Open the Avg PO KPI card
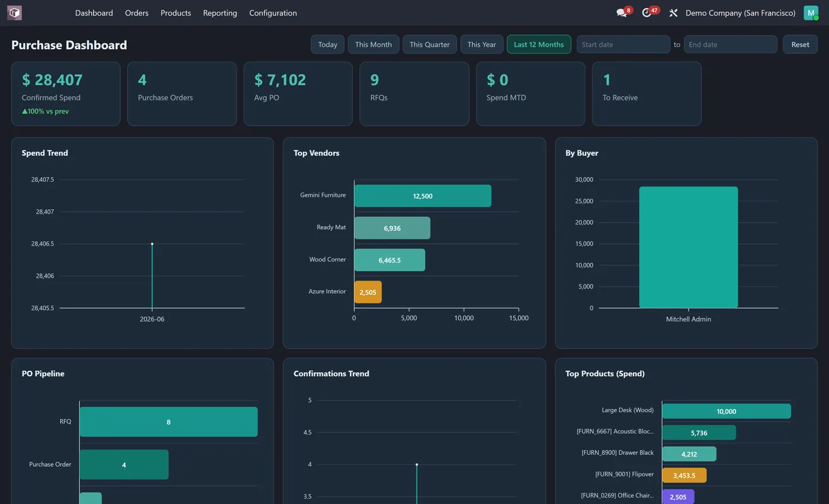Image resolution: width=829 pixels, height=504 pixels. click(x=298, y=94)
